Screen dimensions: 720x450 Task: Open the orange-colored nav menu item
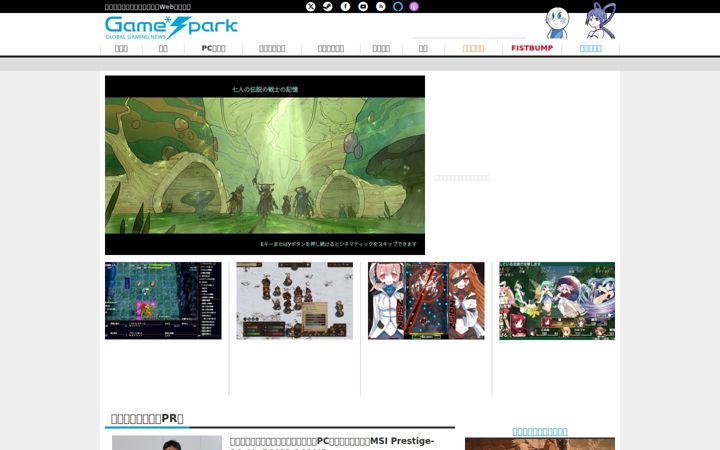tap(473, 48)
